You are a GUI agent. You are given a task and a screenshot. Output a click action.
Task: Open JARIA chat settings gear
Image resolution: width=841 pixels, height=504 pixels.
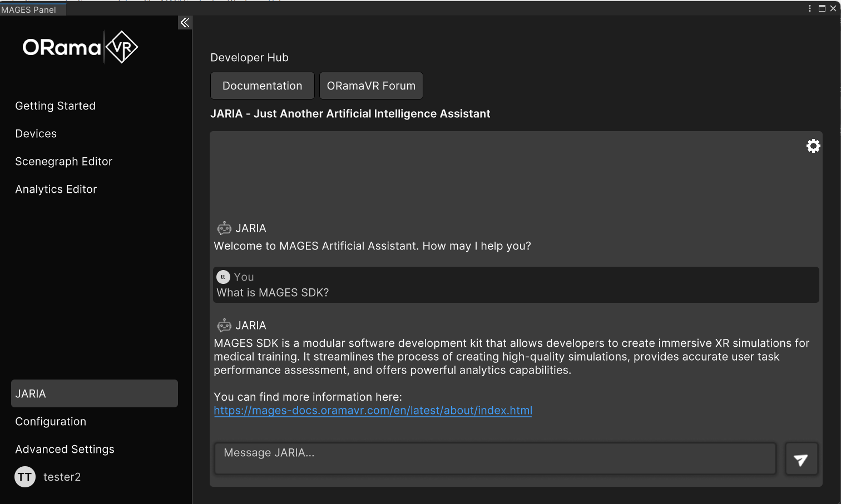point(813,146)
